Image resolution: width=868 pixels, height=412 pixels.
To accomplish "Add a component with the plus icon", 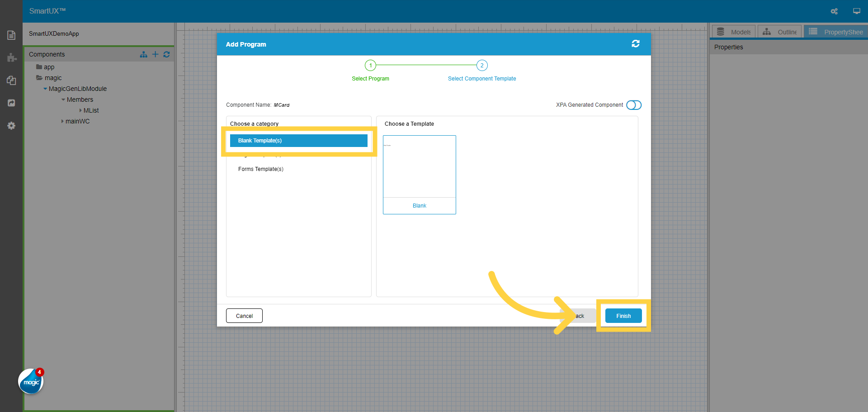I will 155,54.
